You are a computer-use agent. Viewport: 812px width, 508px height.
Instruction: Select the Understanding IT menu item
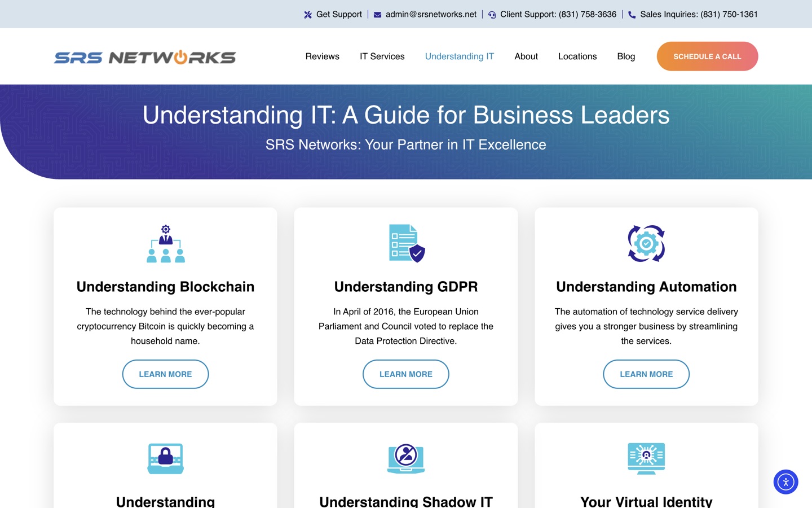(460, 56)
